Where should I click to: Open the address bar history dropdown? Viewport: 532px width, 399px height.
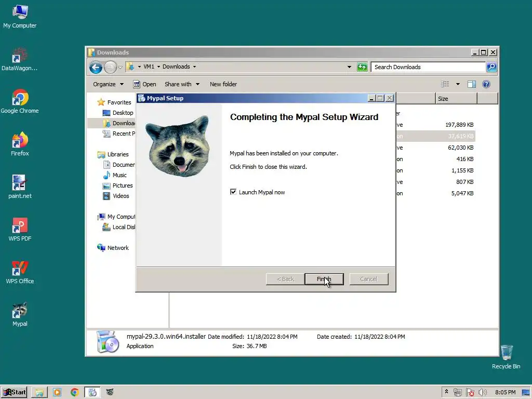click(349, 67)
